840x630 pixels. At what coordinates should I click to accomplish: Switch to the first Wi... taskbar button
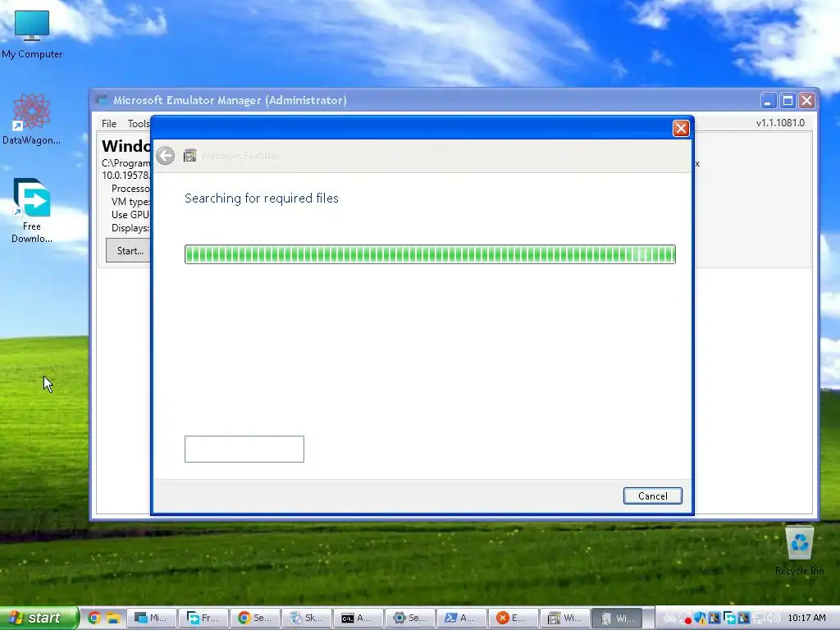click(564, 618)
